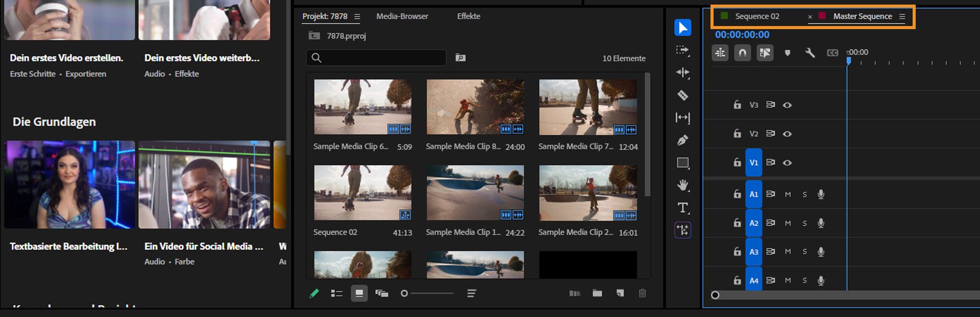Select the Hand tool
The image size is (980, 317).
click(x=682, y=185)
